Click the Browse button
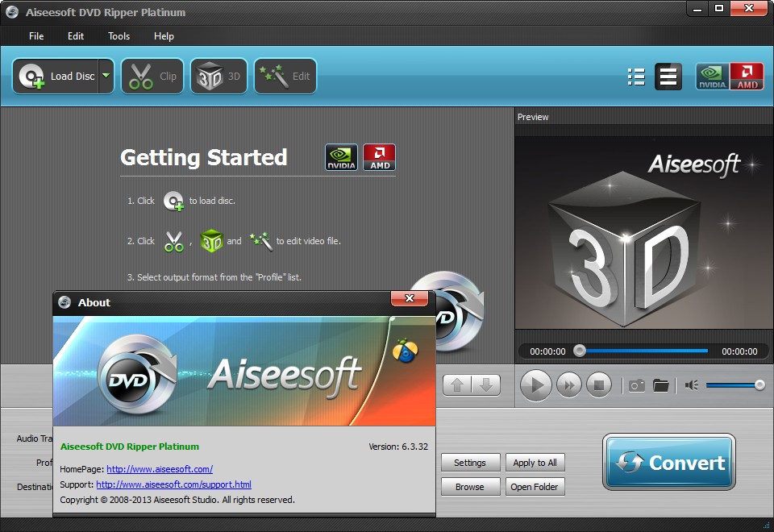This screenshot has height=532, width=774. pos(470,487)
